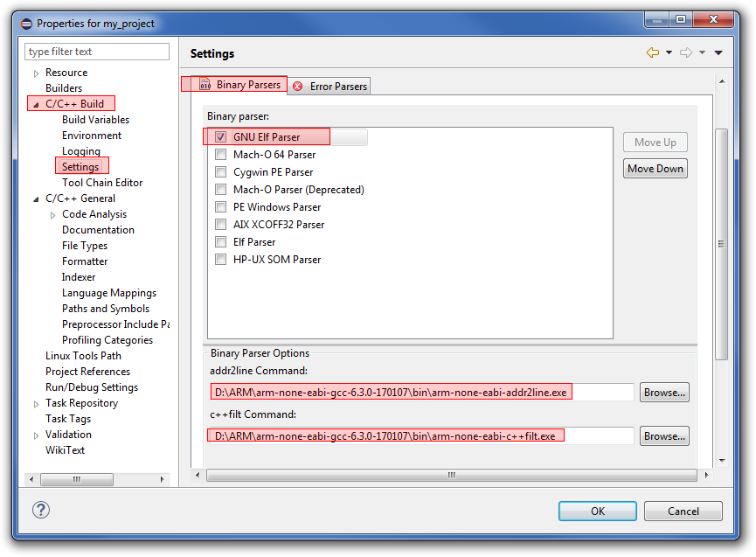Image resolution: width=756 pixels, height=557 pixels.
Task: Select Tool Chain Editor in the tree
Action: click(x=102, y=183)
